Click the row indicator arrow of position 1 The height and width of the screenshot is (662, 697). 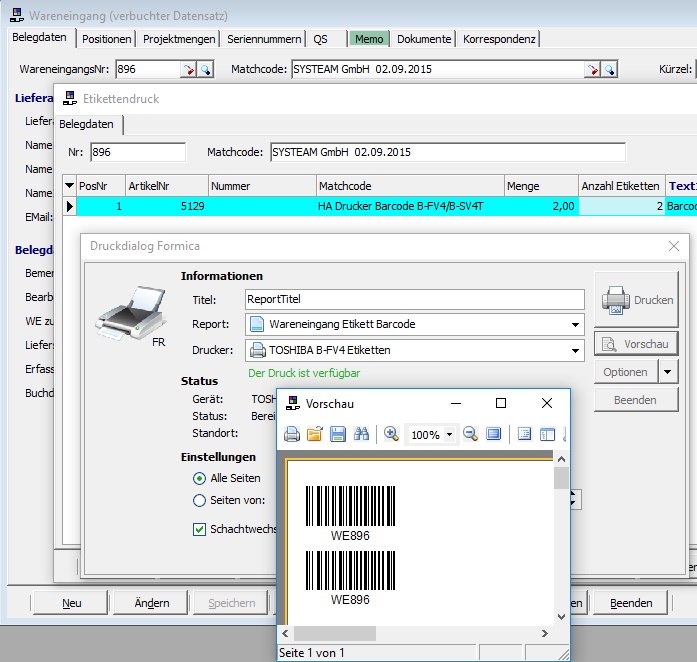click(x=70, y=206)
